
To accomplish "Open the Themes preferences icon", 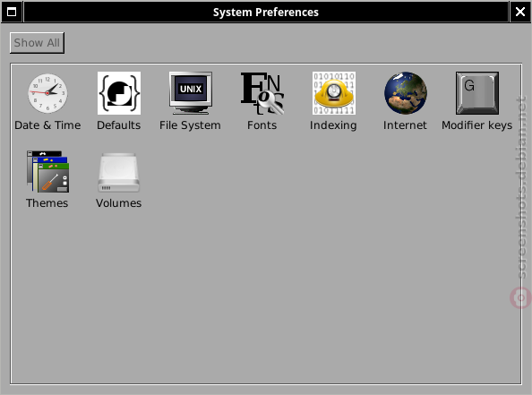I will tap(47, 172).
